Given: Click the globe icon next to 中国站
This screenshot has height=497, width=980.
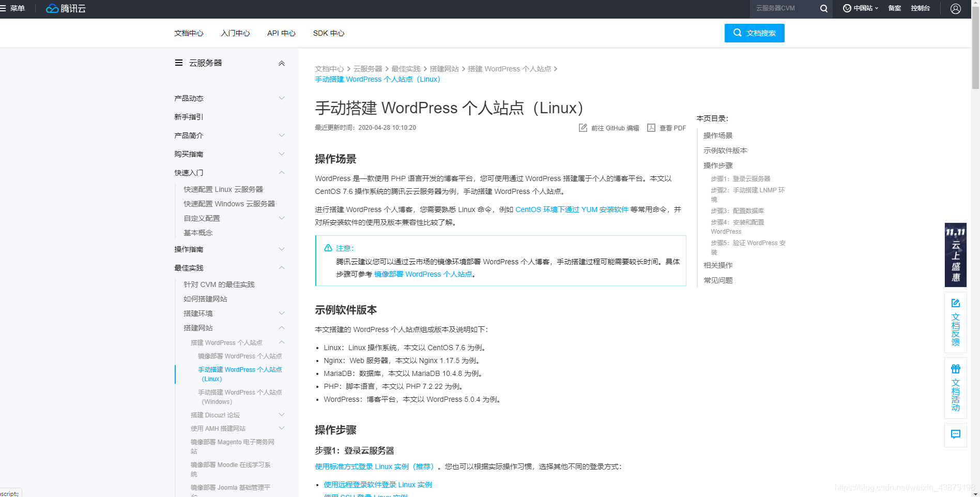Looking at the screenshot, I should click(x=847, y=8).
